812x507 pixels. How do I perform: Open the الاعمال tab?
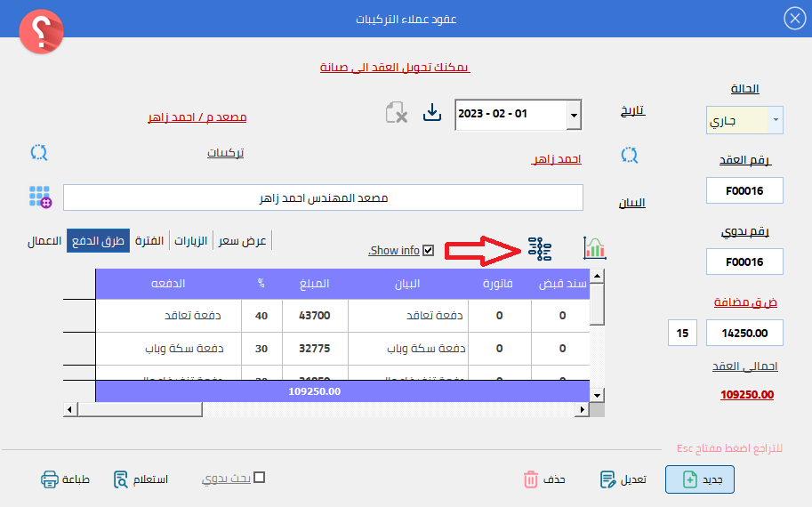[44, 241]
